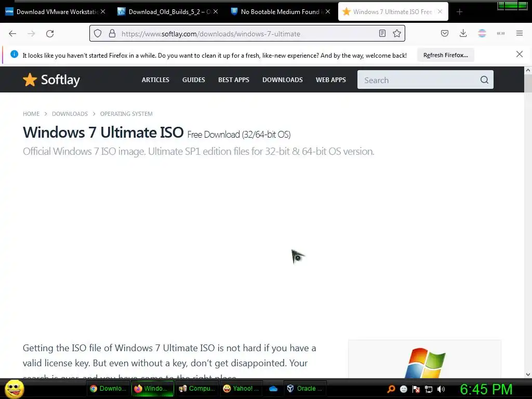Close the No Bootable Medium Found tab

click(x=327, y=11)
